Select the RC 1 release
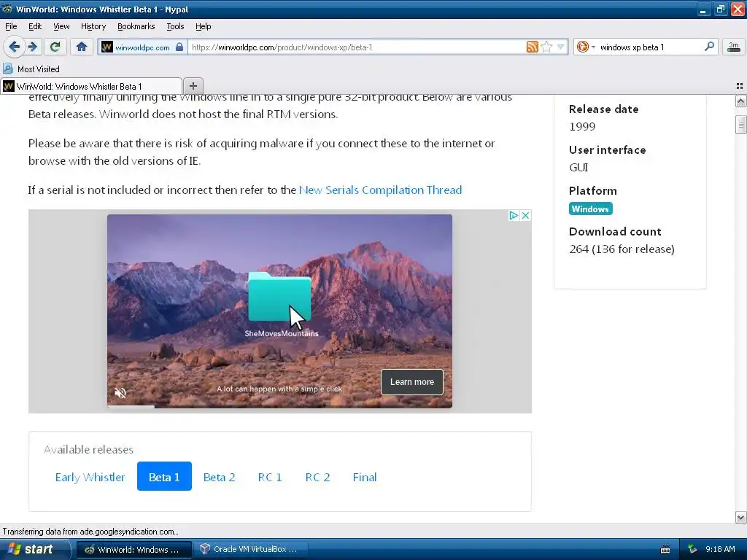Image resolution: width=747 pixels, height=560 pixels. pyautogui.click(x=270, y=477)
